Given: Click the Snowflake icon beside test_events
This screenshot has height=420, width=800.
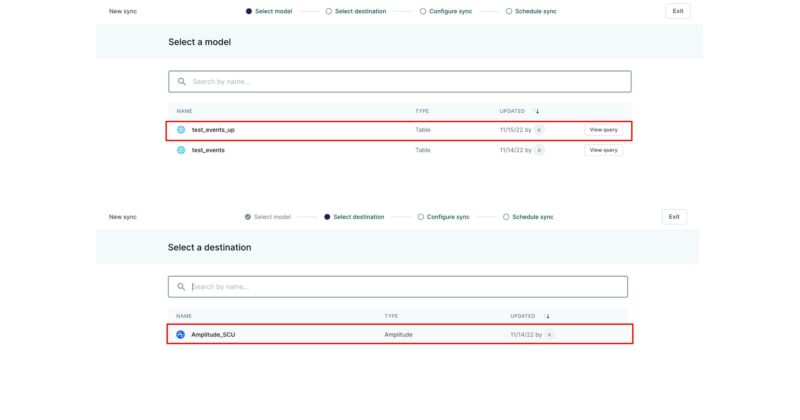Looking at the screenshot, I should (x=181, y=150).
